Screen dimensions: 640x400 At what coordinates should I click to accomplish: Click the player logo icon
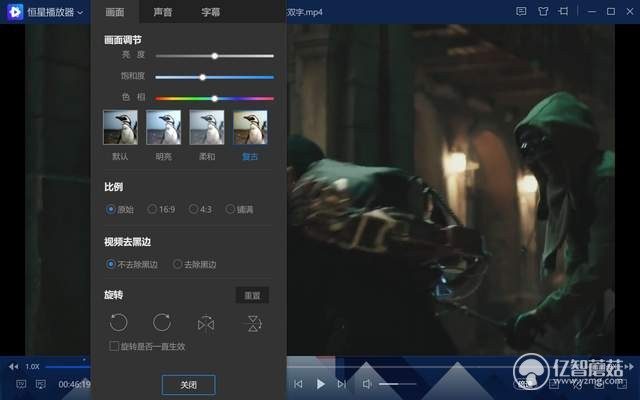point(15,12)
